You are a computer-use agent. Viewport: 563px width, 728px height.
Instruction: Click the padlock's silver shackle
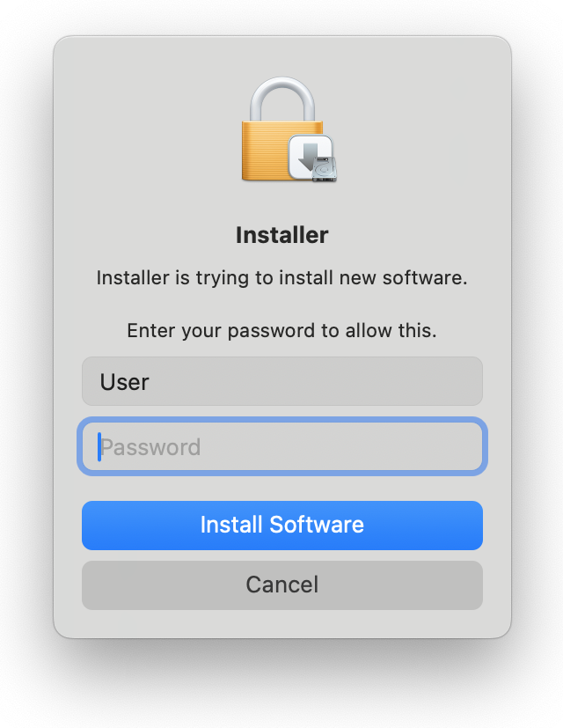[282, 99]
